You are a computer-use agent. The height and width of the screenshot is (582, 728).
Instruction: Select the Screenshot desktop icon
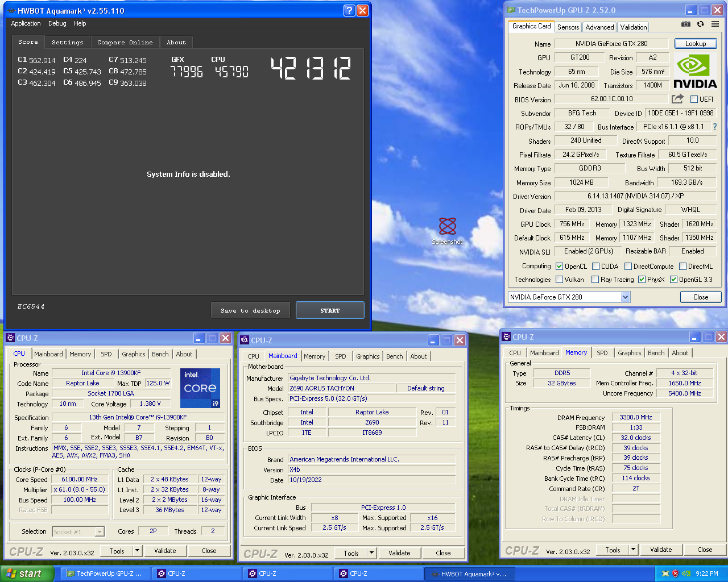(448, 231)
